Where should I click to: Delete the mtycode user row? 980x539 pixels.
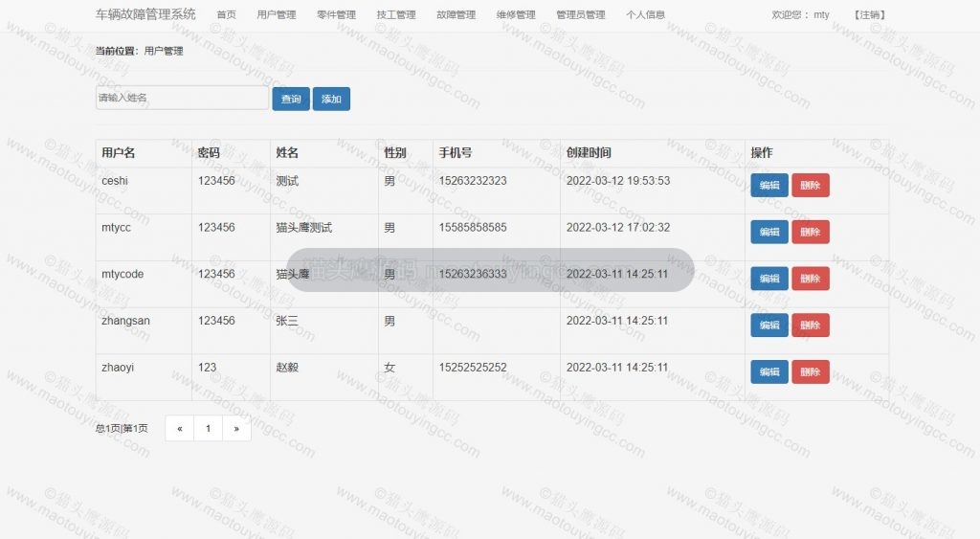(810, 279)
